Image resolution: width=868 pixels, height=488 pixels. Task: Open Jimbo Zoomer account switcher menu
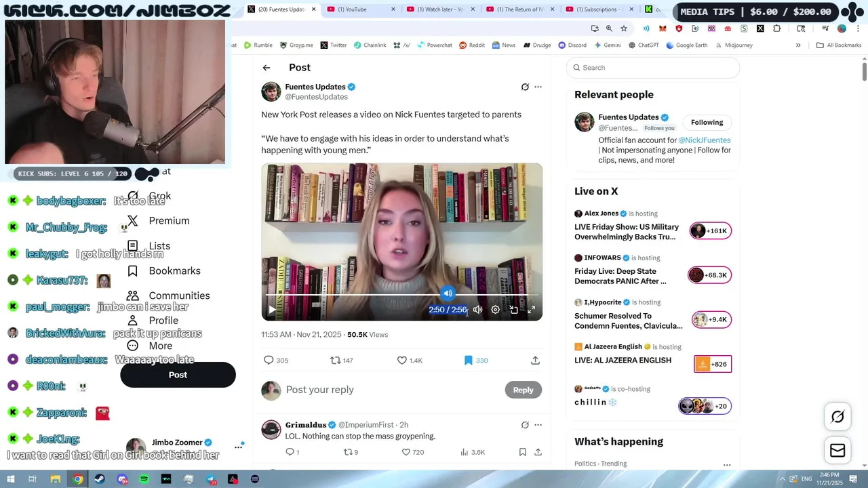point(238,447)
